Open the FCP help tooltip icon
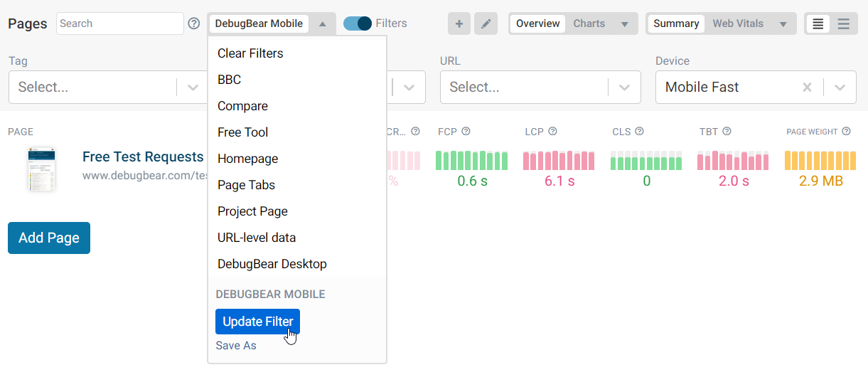The width and height of the screenshot is (868, 392). coord(466,132)
